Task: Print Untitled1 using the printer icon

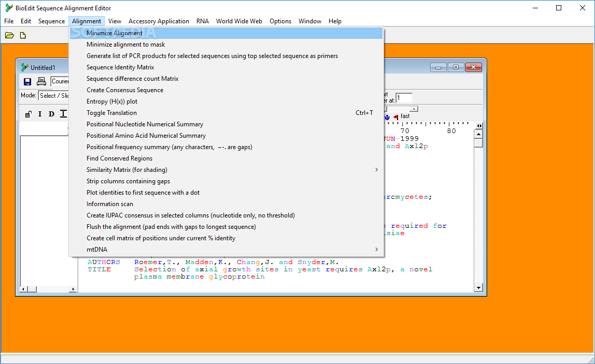Action: 41,81
